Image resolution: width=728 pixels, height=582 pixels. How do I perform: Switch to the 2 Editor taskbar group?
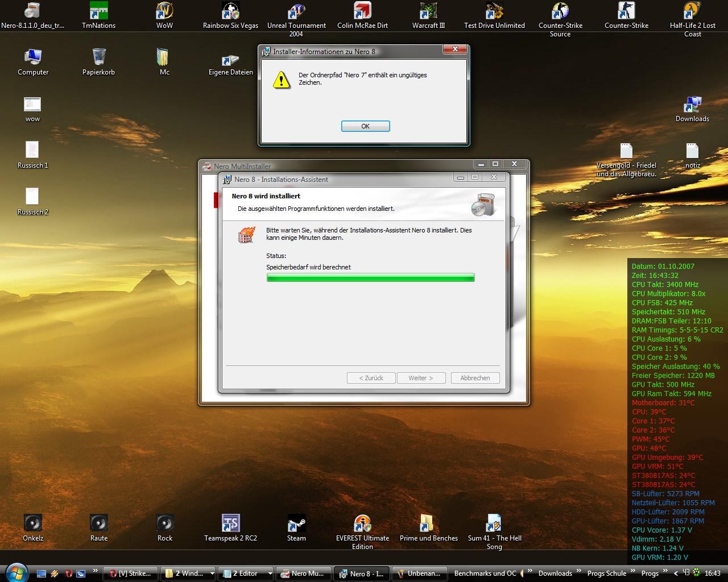[x=243, y=573]
